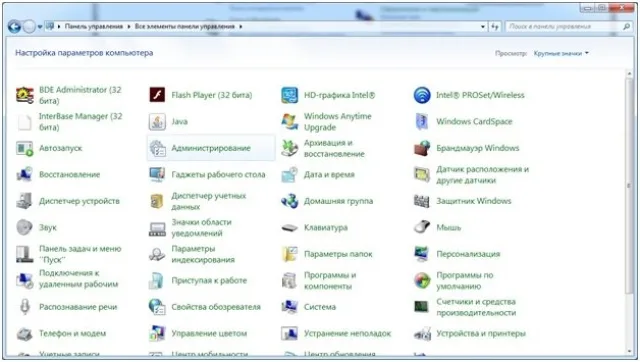Click the scrollbar up arrow
The height and width of the screenshot is (362, 640).
click(629, 73)
